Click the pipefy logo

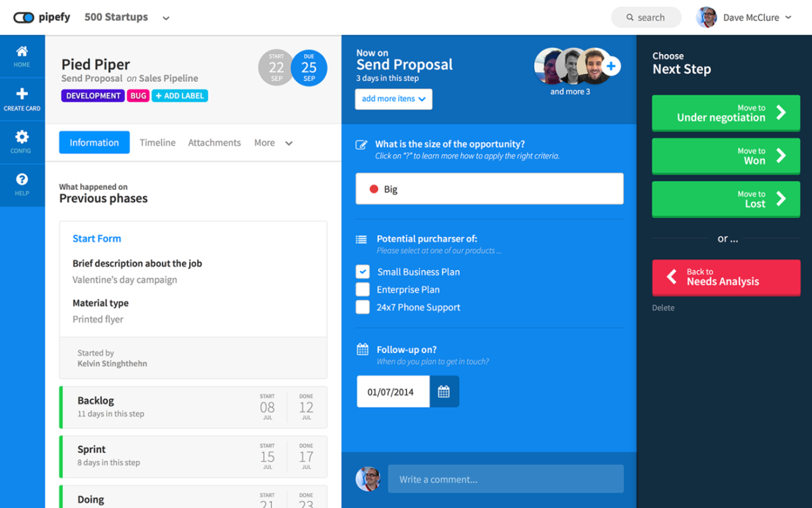[x=42, y=18]
